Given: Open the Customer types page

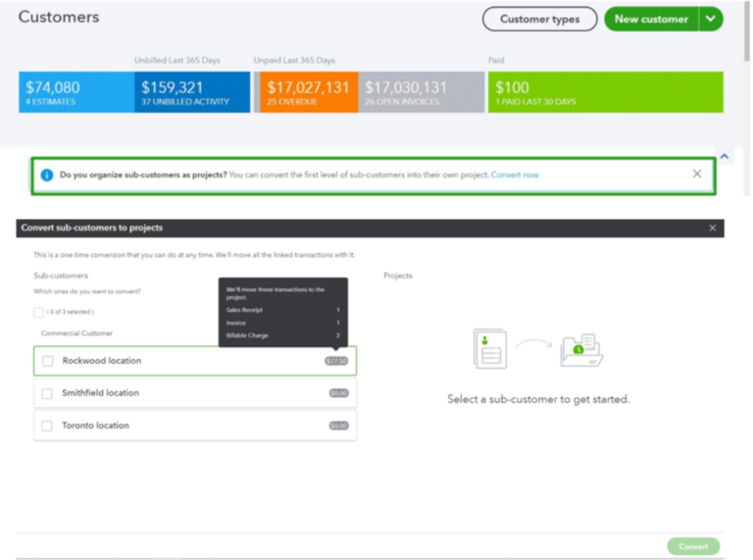Looking at the screenshot, I should (x=539, y=20).
